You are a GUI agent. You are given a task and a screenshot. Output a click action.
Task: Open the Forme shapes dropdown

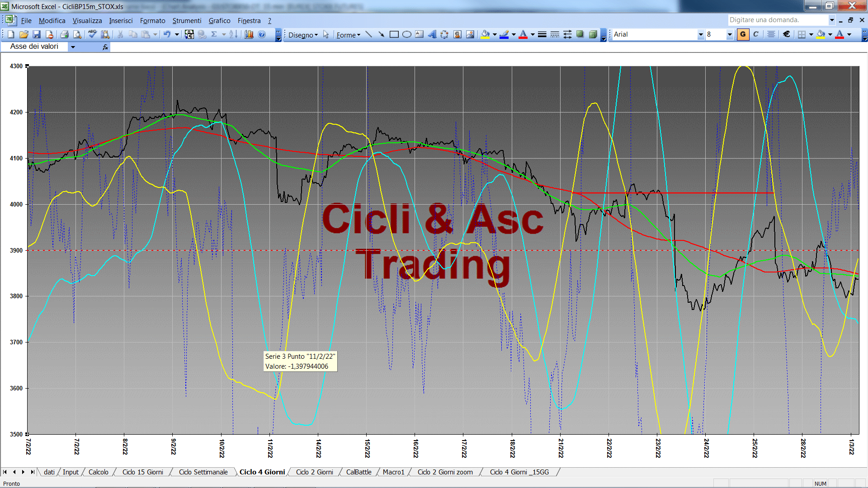pos(349,35)
